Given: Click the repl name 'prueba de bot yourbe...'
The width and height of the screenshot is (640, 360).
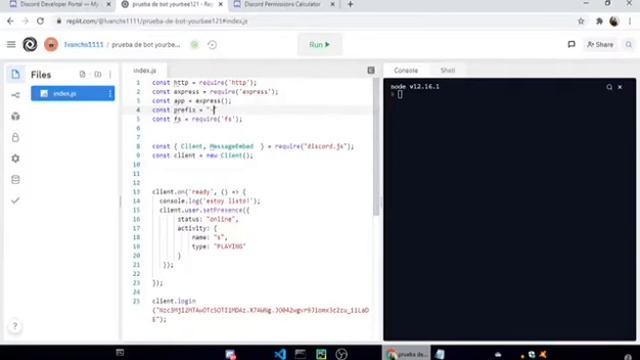Looking at the screenshot, I should [x=146, y=44].
